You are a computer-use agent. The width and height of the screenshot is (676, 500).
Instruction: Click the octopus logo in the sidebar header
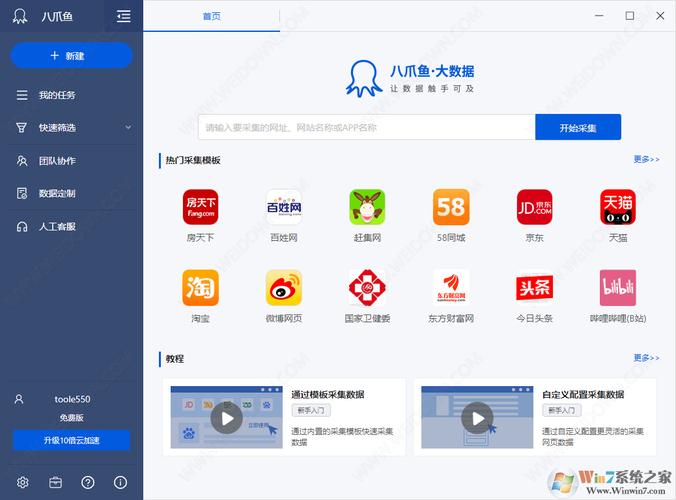point(20,16)
